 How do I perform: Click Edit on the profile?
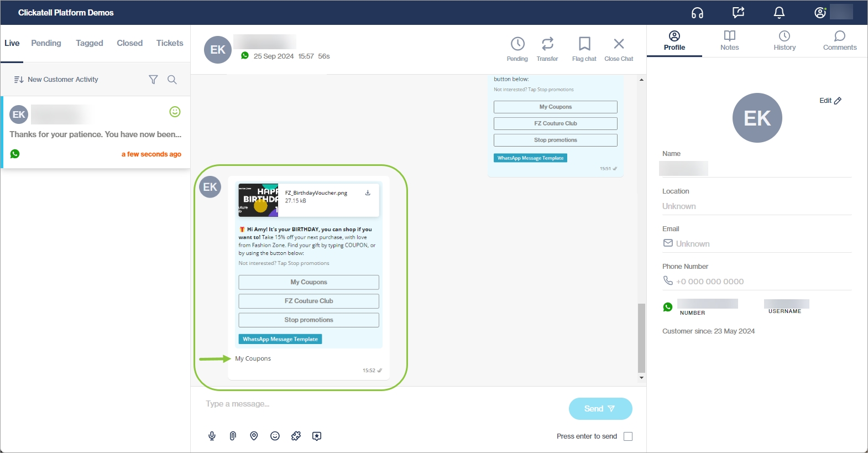(x=830, y=101)
